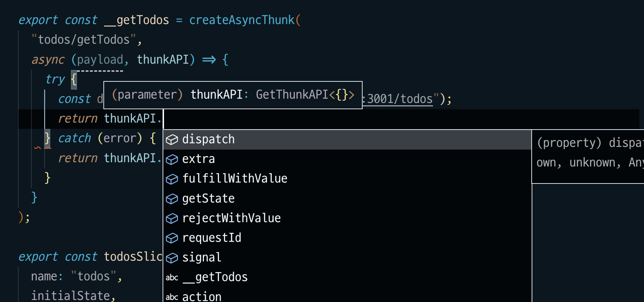Screen dimensions: 644x302
Task: Click thunkAPI in the async parameter list
Action: click(x=163, y=60)
